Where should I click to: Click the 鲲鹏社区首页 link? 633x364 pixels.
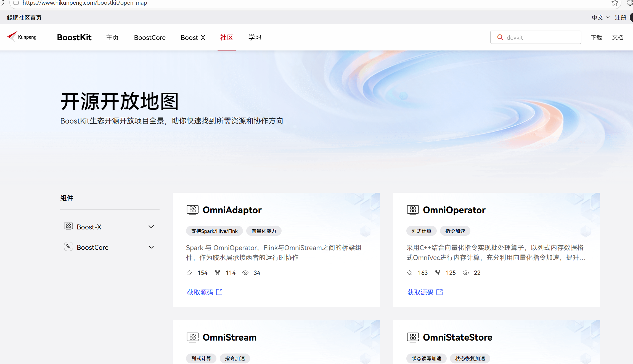point(24,18)
